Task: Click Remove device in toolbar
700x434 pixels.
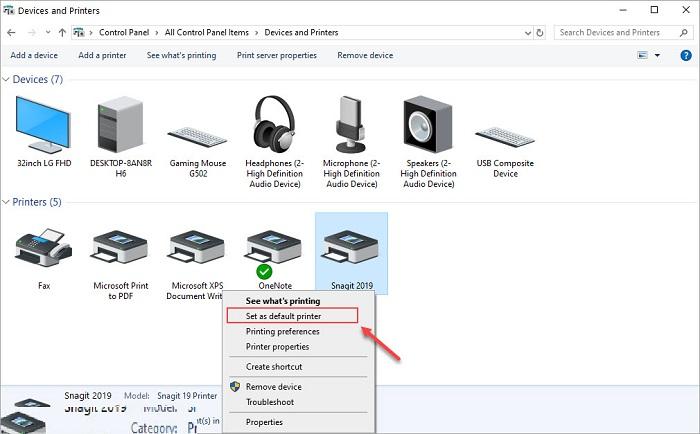Action: [365, 55]
